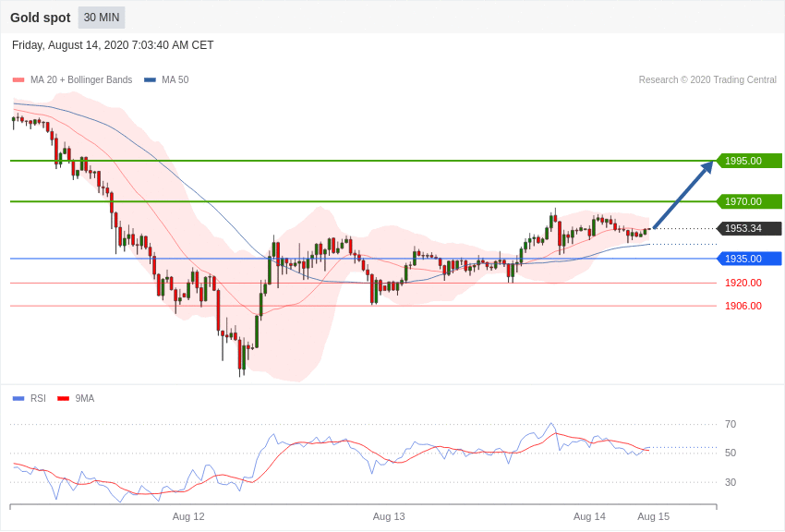785x532 pixels.
Task: Click the 1906.00 red support value
Action: pyautogui.click(x=743, y=306)
